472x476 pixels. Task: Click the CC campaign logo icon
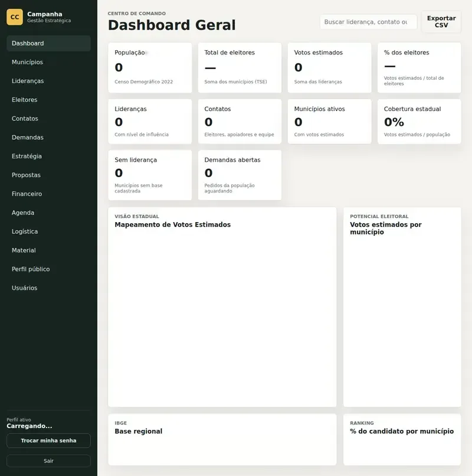tap(15, 17)
